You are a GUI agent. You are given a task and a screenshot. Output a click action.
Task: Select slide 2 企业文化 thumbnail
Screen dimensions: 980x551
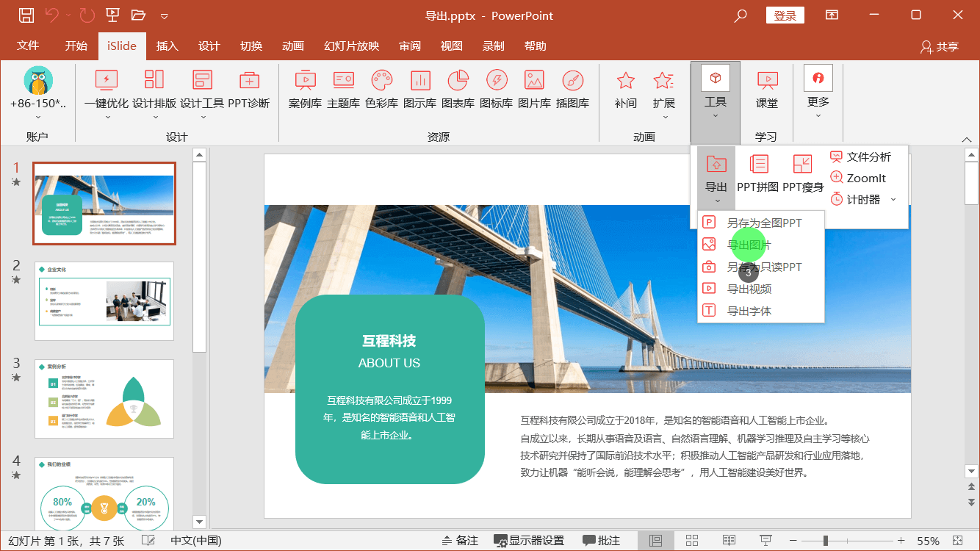tap(104, 301)
